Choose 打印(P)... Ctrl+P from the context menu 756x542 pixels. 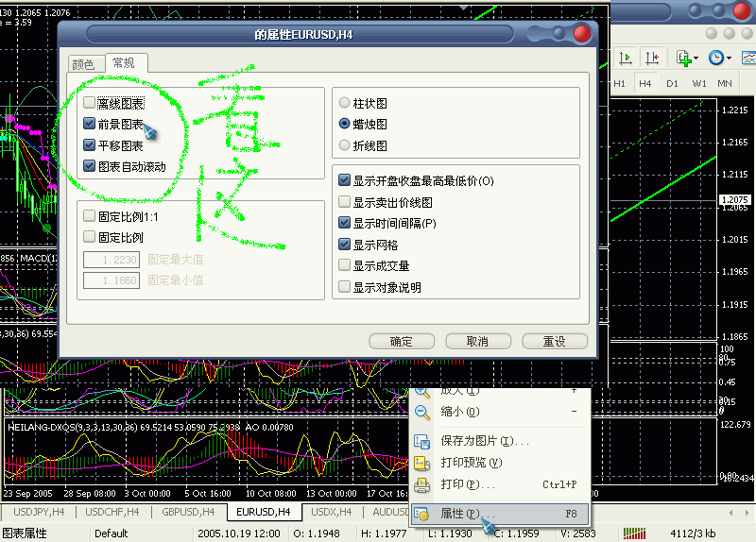pyautogui.click(x=501, y=484)
